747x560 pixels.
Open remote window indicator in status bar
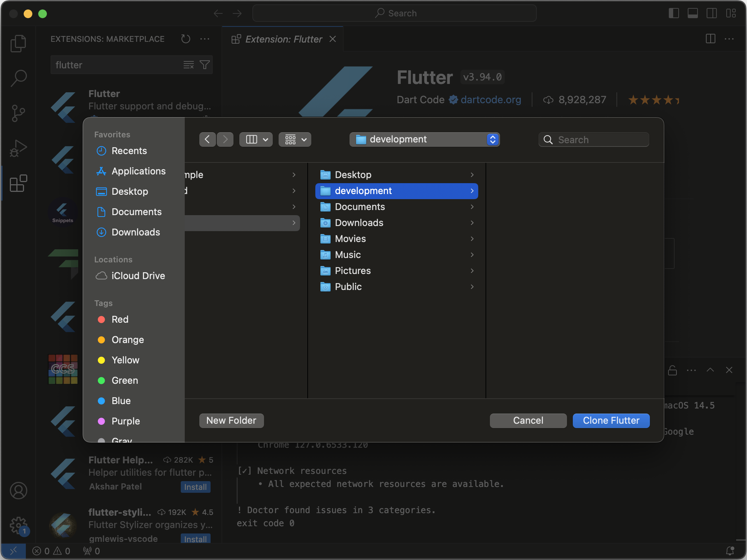point(13,551)
